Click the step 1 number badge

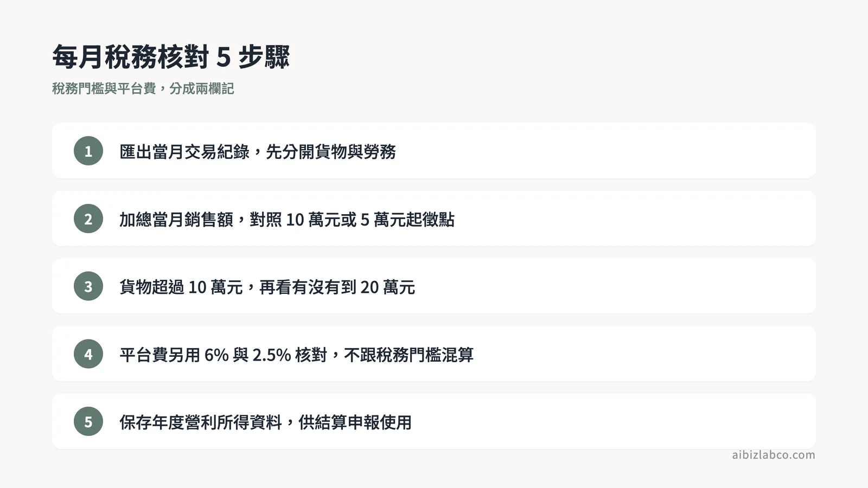(88, 151)
